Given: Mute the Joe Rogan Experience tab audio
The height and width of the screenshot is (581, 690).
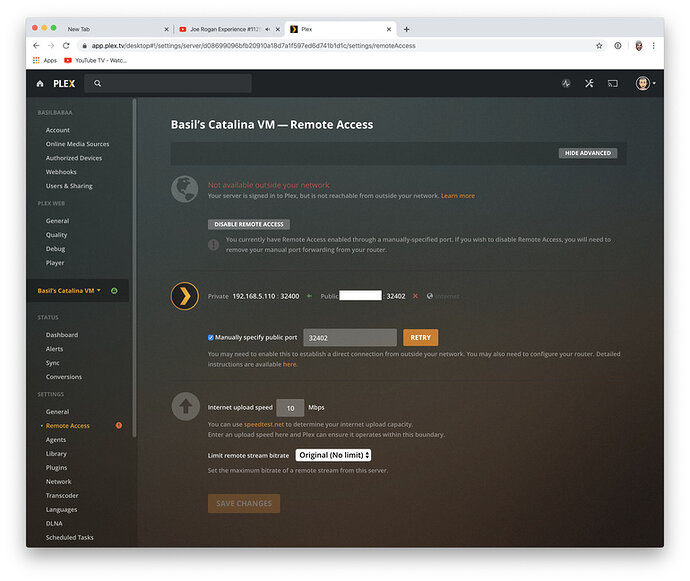Looking at the screenshot, I should 267,29.
